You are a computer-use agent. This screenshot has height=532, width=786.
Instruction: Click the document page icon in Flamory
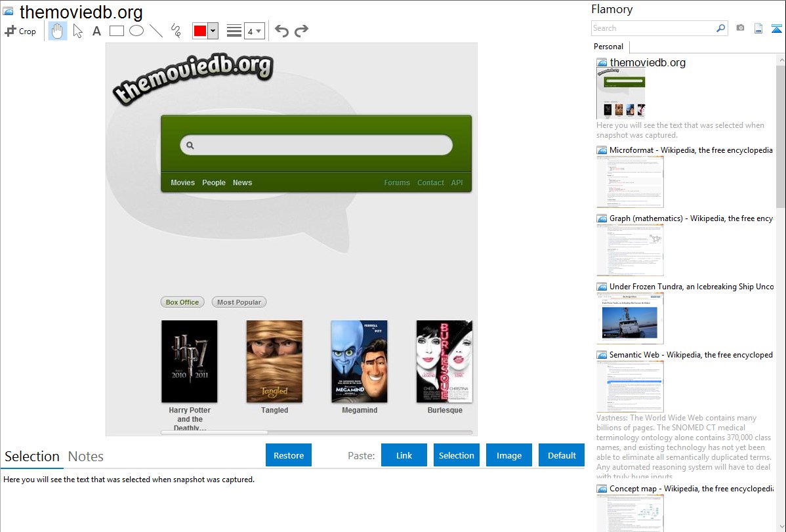pyautogui.click(x=758, y=28)
